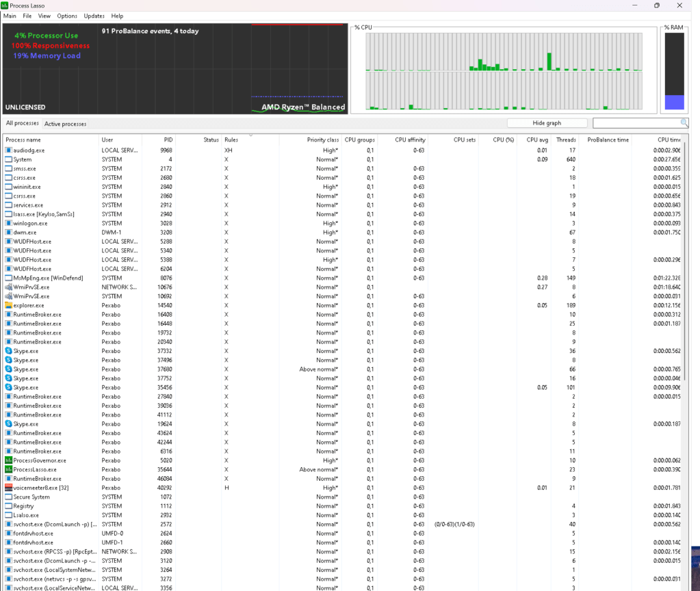Click Above normal* priority for ProcessLasso.exe

pyautogui.click(x=318, y=470)
